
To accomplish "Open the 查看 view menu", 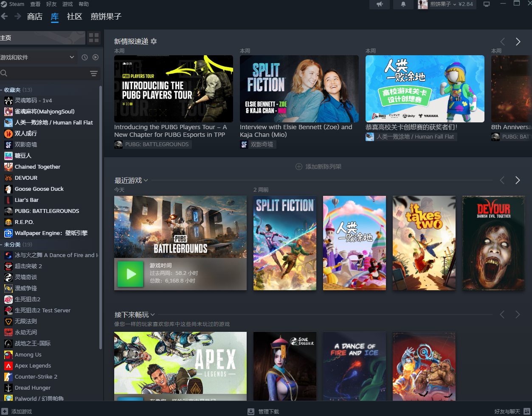I will (x=35, y=4).
